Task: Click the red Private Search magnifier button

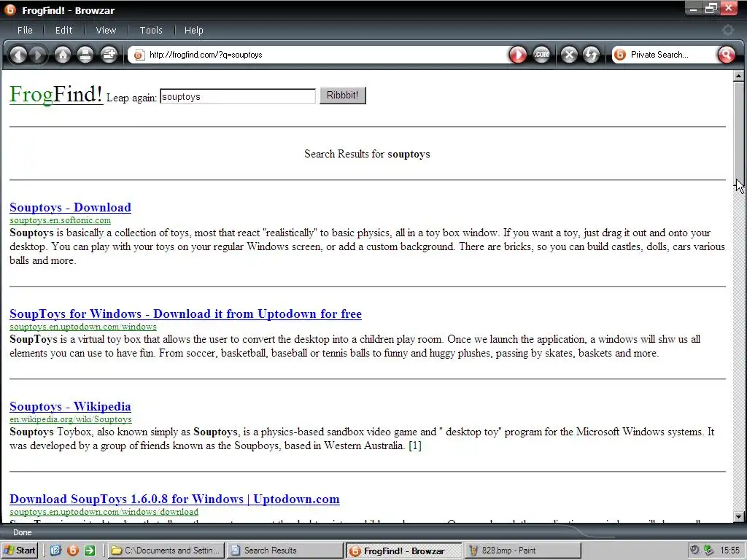Action: pyautogui.click(x=726, y=55)
